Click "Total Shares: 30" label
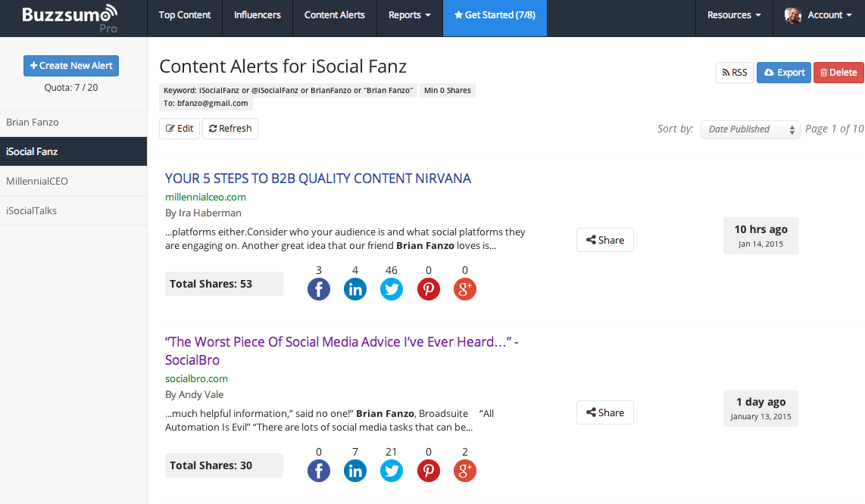 (224, 465)
